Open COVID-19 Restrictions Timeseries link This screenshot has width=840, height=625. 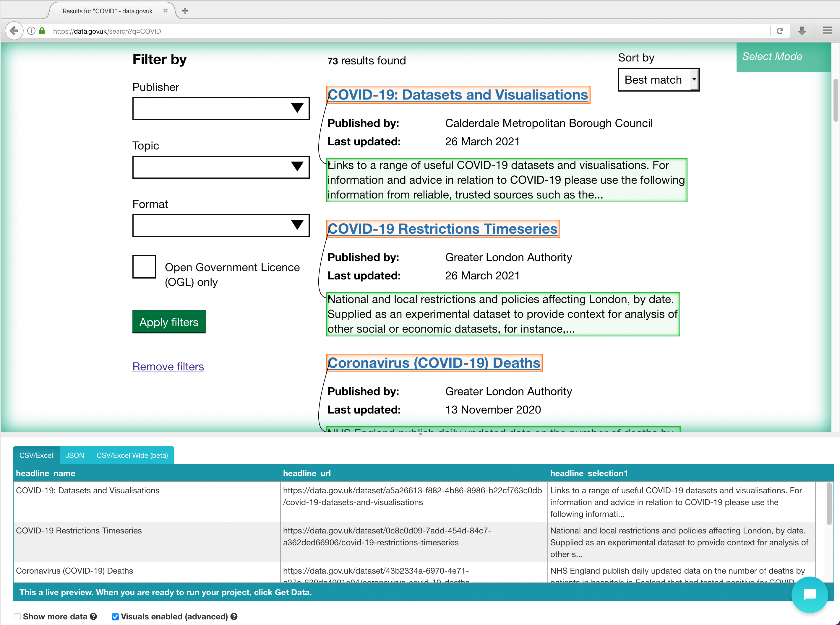pos(443,229)
